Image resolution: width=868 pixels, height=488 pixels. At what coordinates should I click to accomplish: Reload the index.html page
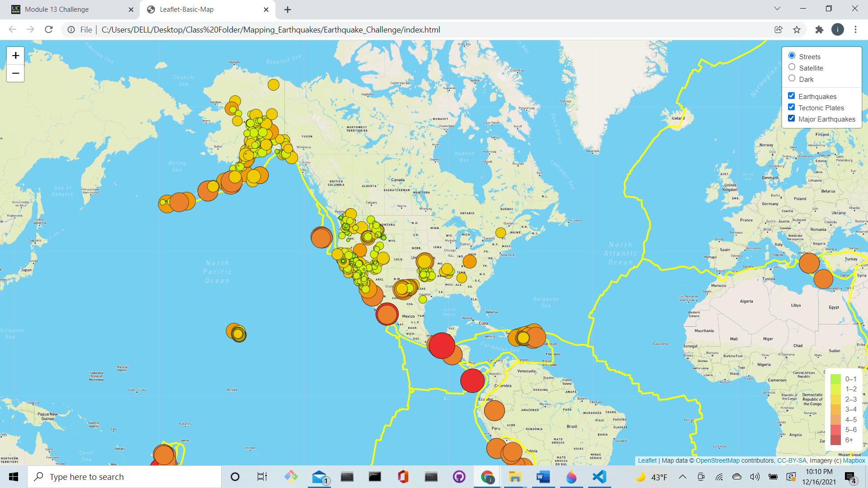pos(48,29)
